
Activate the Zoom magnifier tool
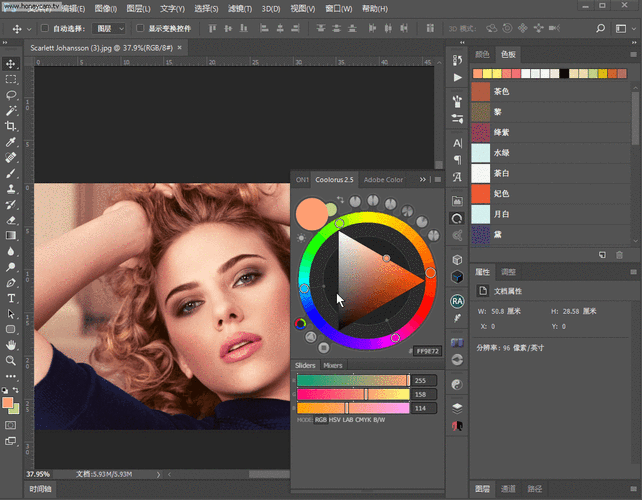point(11,360)
